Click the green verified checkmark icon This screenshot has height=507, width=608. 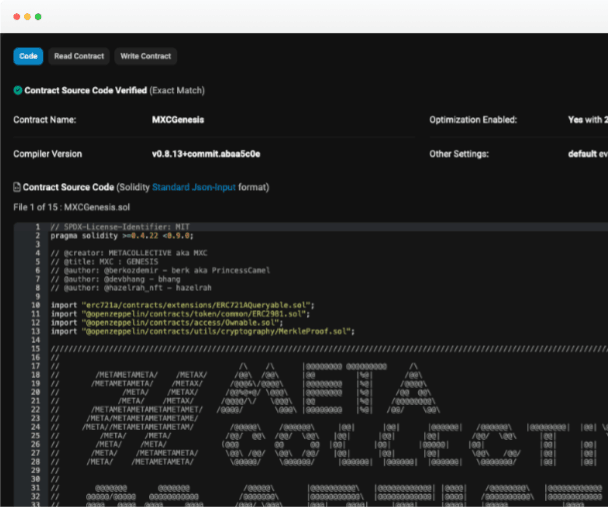18,90
